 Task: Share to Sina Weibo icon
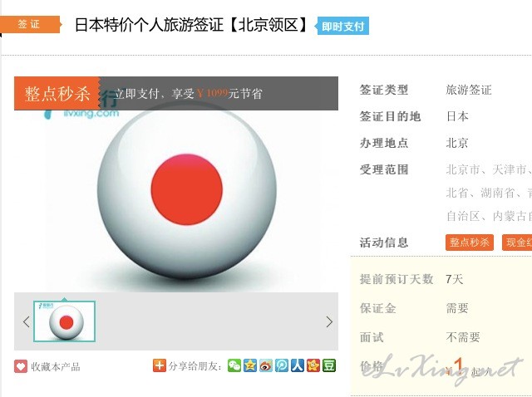[x=266, y=365]
